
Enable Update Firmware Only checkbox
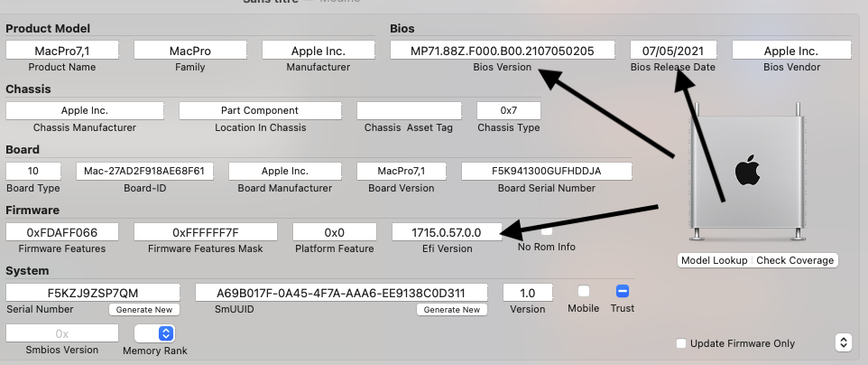pyautogui.click(x=681, y=343)
